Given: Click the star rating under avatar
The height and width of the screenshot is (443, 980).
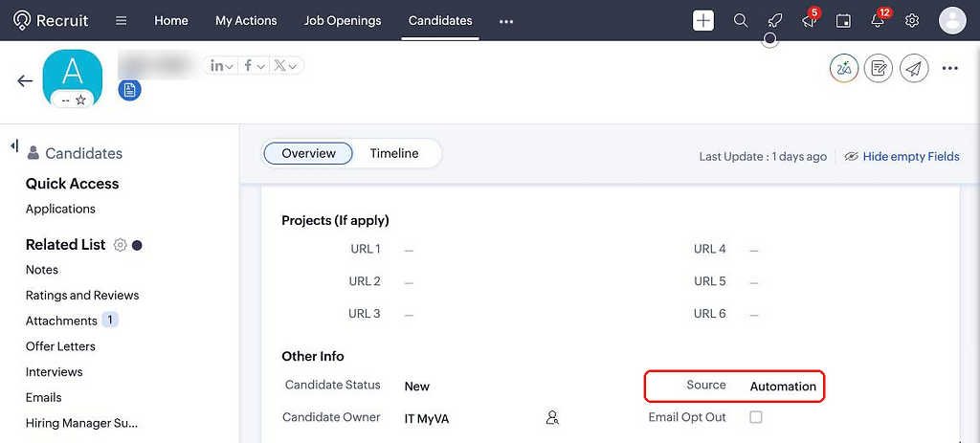Looking at the screenshot, I should pyautogui.click(x=80, y=100).
